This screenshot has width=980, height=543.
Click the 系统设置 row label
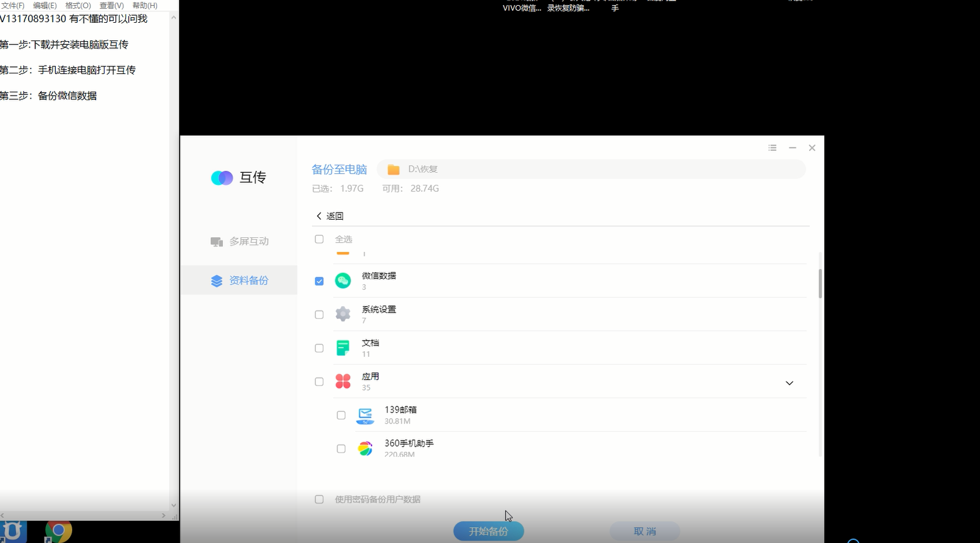[379, 309]
